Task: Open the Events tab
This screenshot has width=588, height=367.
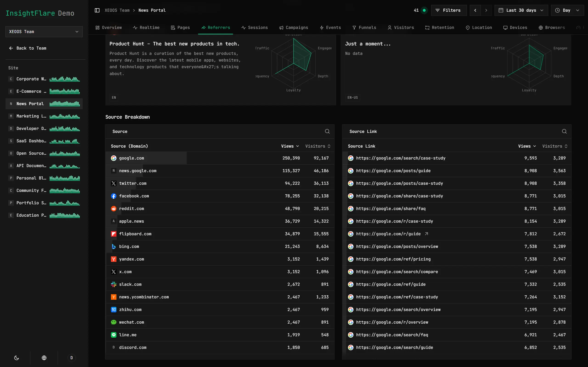Action: point(330,28)
